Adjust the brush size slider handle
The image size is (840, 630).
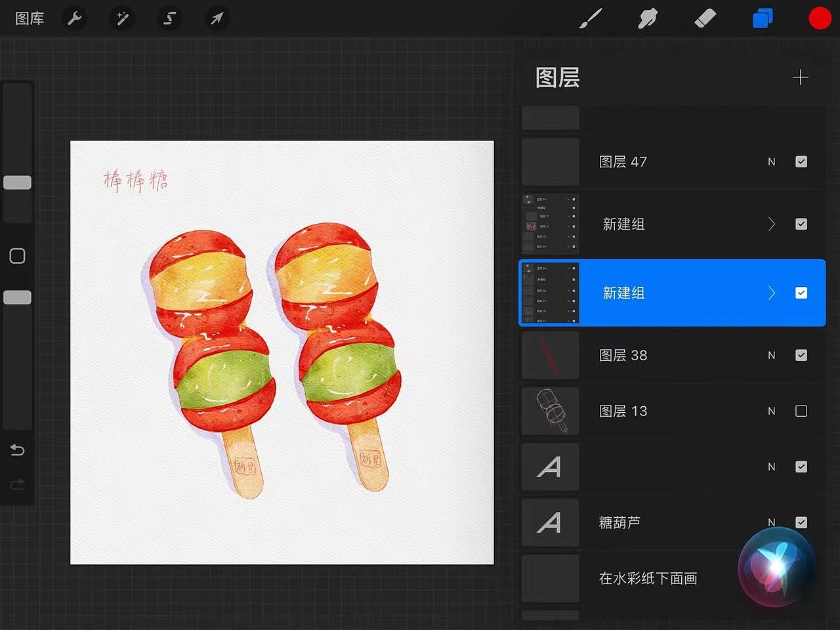click(x=18, y=182)
